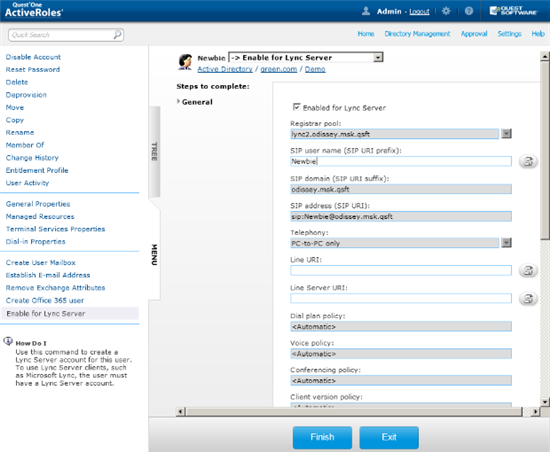Open the Voice policy combo box

tap(401, 353)
